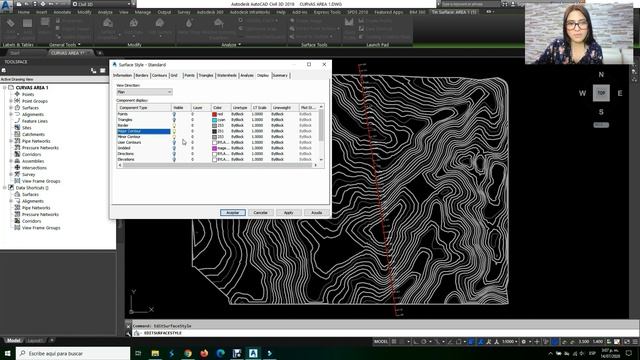640x360 pixels.
Task: Click the command line input field
Action: click(384, 333)
